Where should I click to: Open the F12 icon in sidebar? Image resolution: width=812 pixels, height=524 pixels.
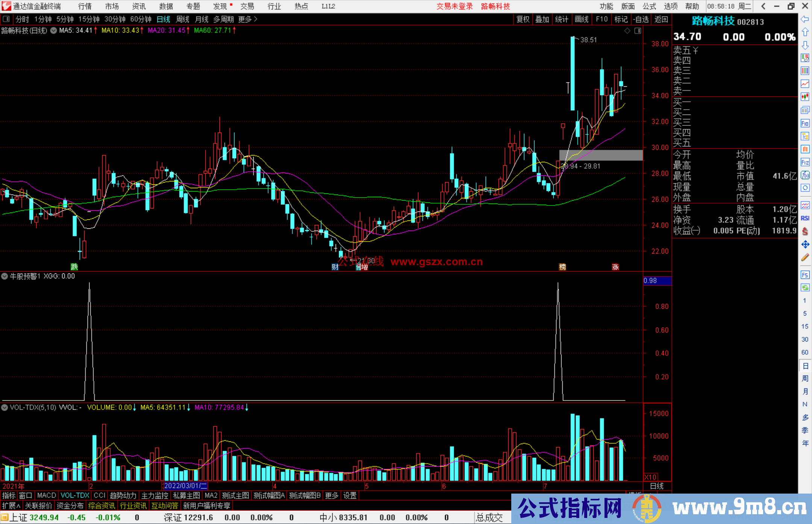[805, 162]
